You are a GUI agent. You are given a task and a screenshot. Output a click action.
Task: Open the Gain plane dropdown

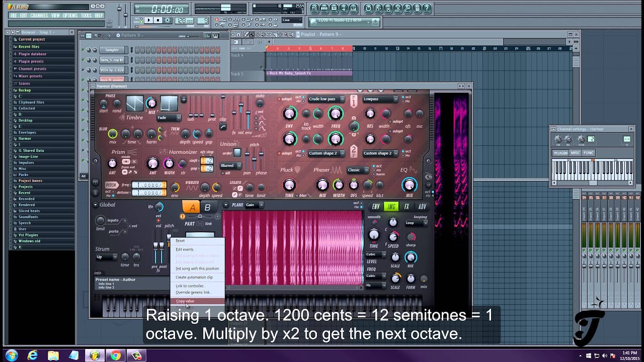[x=254, y=205]
